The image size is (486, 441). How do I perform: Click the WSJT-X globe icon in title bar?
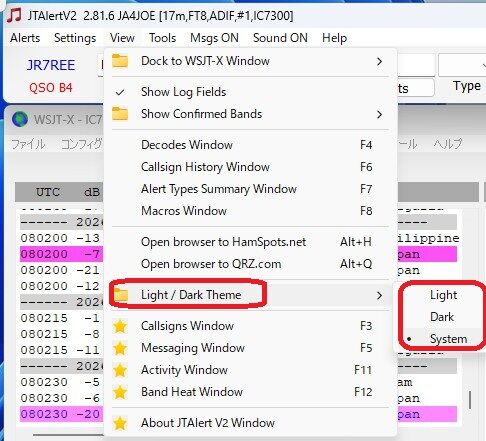pyautogui.click(x=20, y=119)
